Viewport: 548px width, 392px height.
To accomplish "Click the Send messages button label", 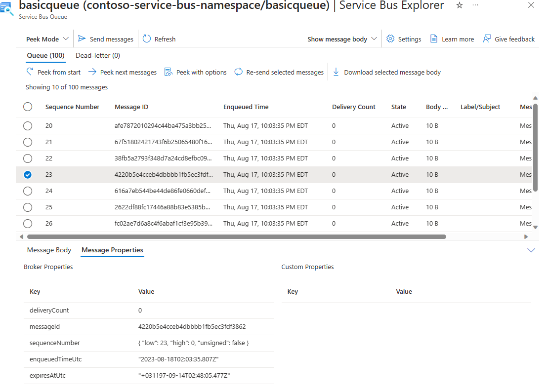I will [112, 39].
